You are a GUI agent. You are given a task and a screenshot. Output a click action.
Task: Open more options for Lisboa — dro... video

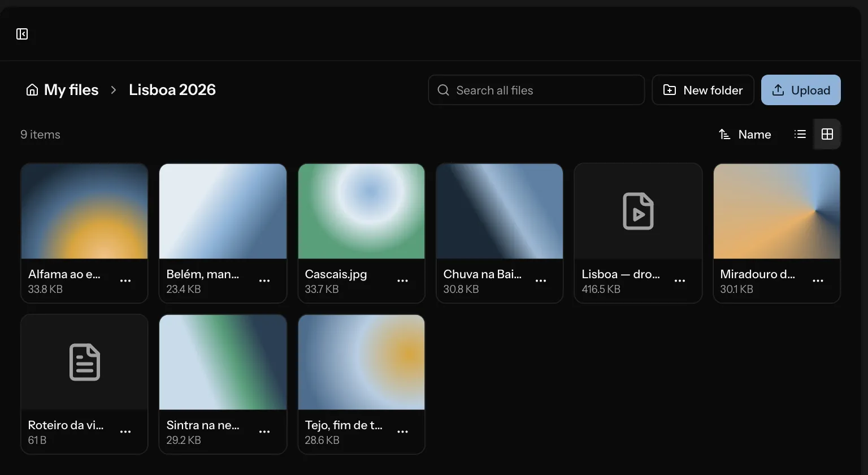coord(680,281)
